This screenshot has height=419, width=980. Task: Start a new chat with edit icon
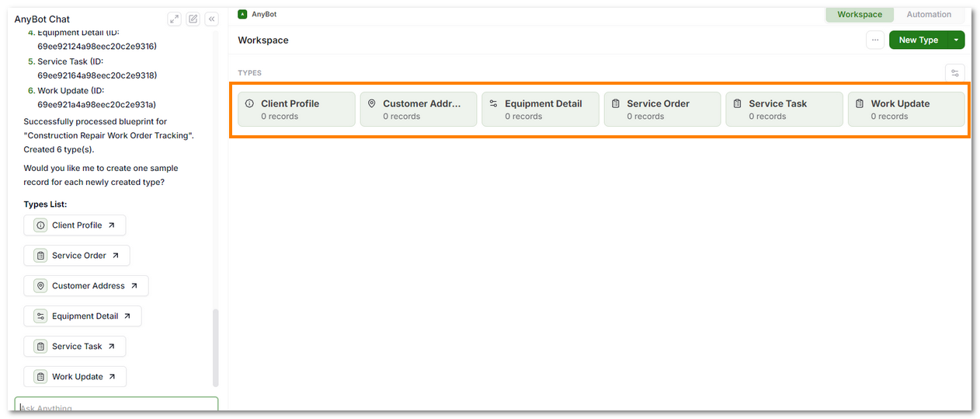click(193, 19)
